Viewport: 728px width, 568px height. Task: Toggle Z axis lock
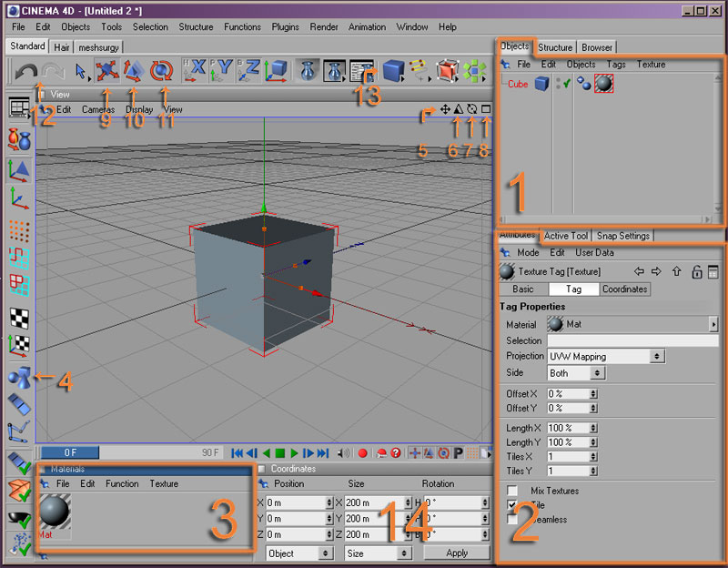click(248, 70)
